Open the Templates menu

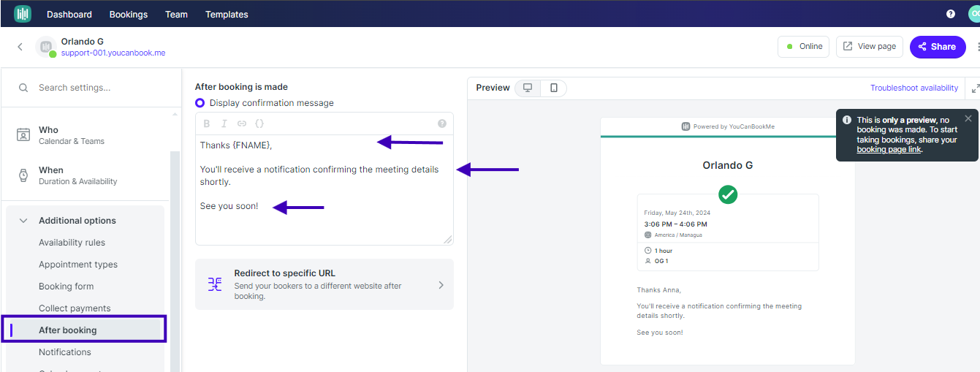pos(227,14)
